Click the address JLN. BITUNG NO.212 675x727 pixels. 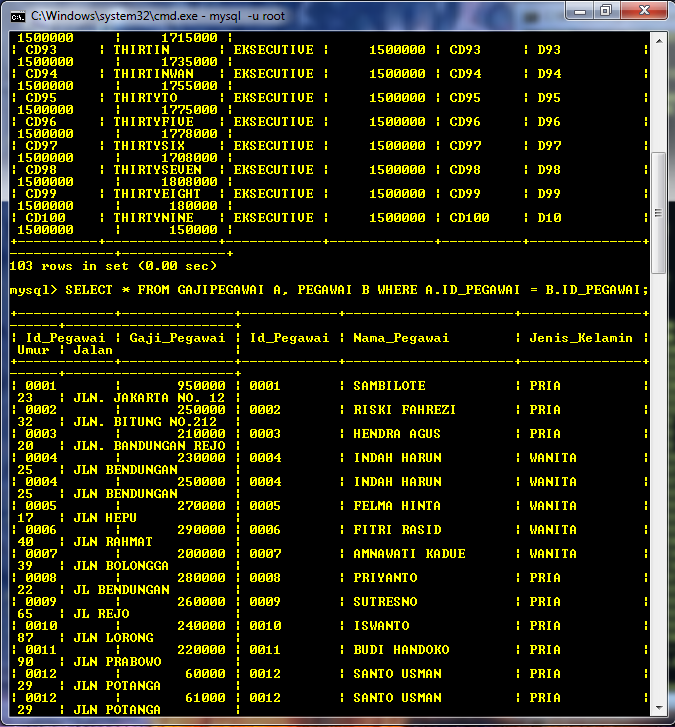point(145,422)
